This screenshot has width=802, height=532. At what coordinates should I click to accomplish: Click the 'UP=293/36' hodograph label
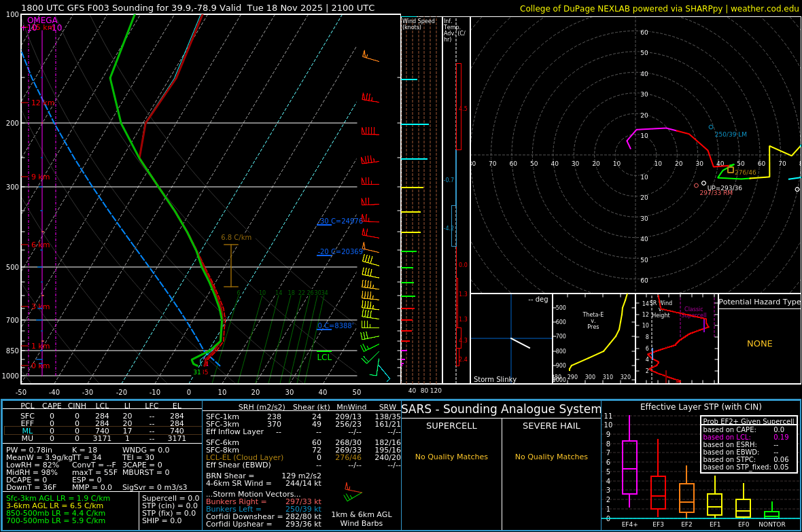coord(725,188)
